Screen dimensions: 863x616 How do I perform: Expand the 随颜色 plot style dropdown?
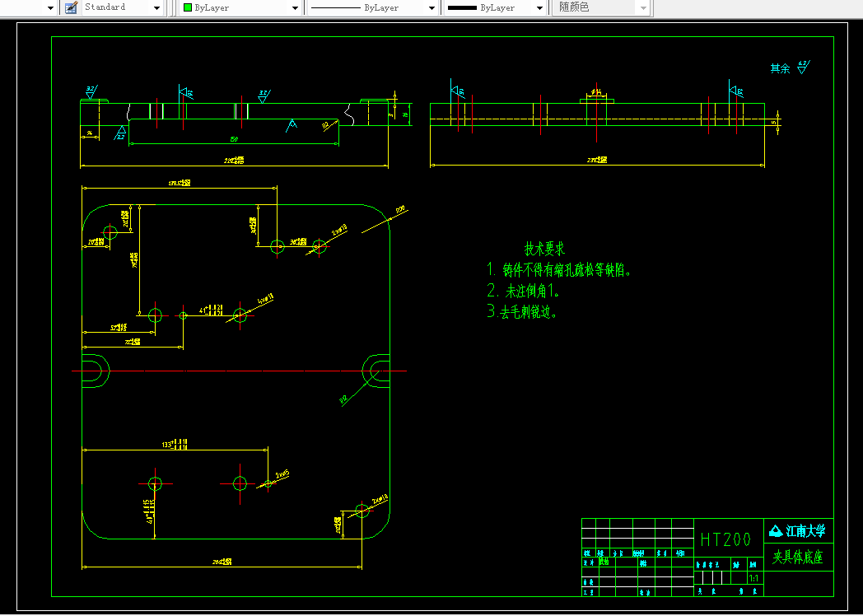643,8
